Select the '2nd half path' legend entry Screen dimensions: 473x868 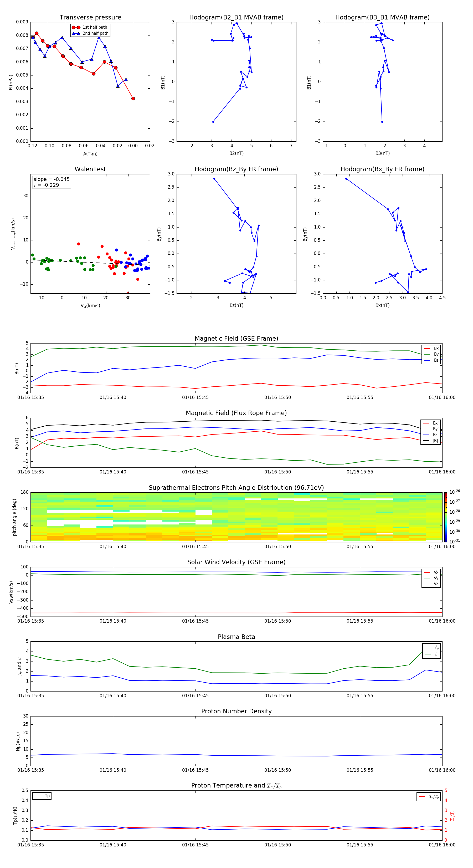(x=90, y=33)
